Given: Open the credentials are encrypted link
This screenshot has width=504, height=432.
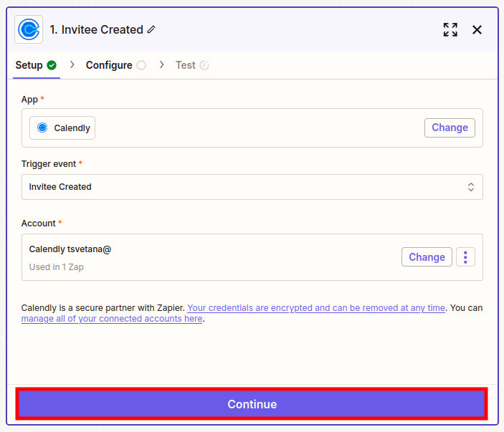Looking at the screenshot, I should (x=316, y=308).
